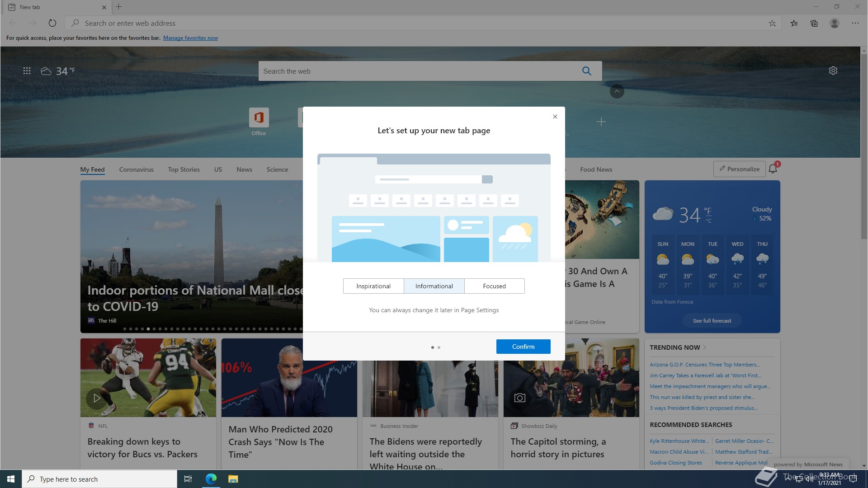This screenshot has width=868, height=488.
Task: Open the Food News feed tab
Action: click(596, 169)
